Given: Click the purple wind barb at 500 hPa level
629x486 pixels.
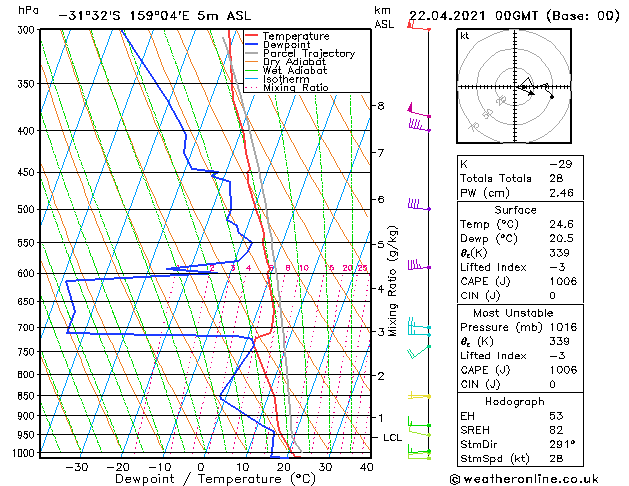Looking at the screenshot, I should tap(419, 204).
